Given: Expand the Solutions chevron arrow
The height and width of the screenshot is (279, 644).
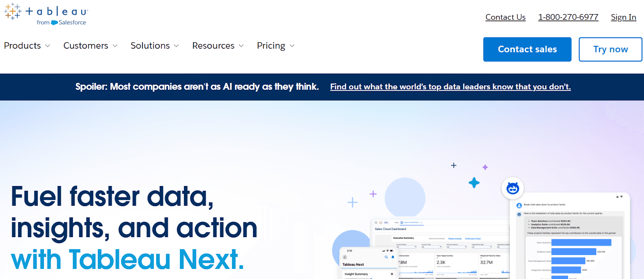Looking at the screenshot, I should click(176, 46).
